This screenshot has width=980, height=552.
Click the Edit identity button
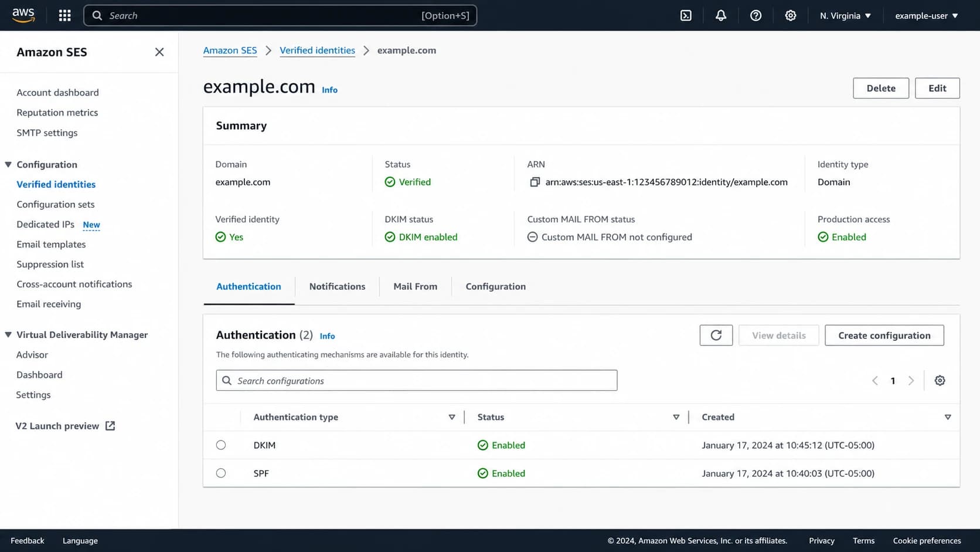937,88
